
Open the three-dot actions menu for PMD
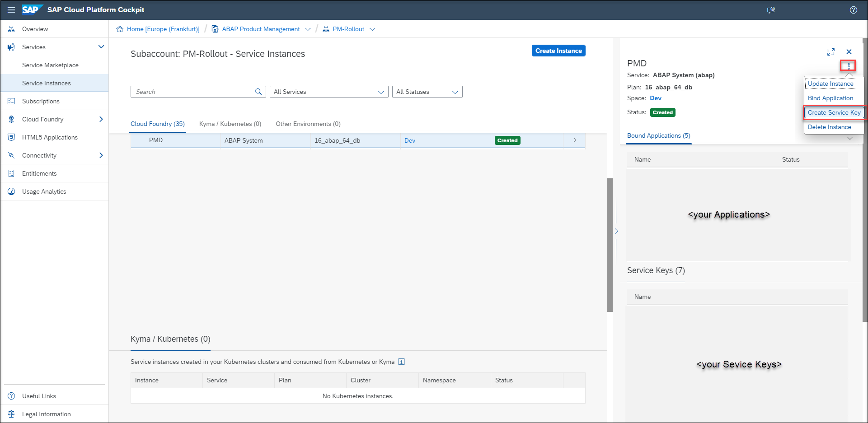(x=848, y=66)
